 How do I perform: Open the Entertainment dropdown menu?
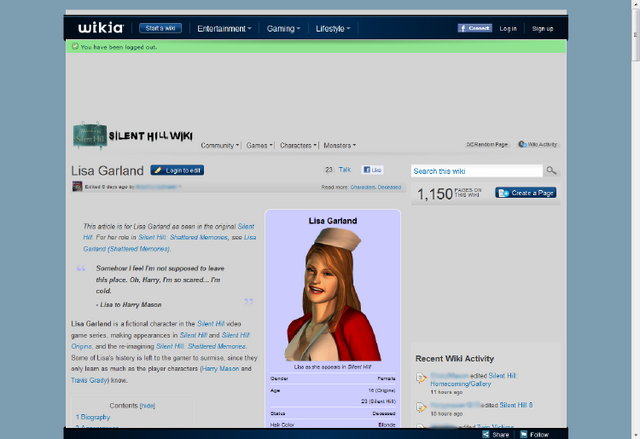(x=224, y=29)
